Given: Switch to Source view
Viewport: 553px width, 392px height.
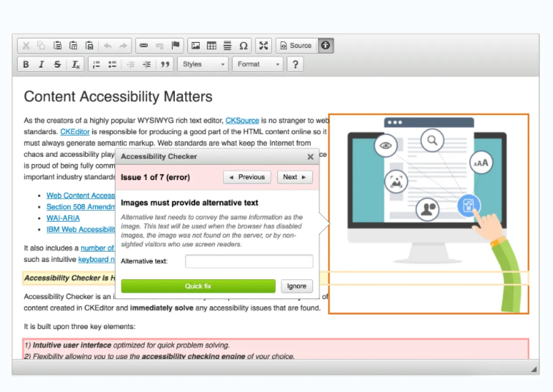Looking at the screenshot, I should tap(296, 45).
